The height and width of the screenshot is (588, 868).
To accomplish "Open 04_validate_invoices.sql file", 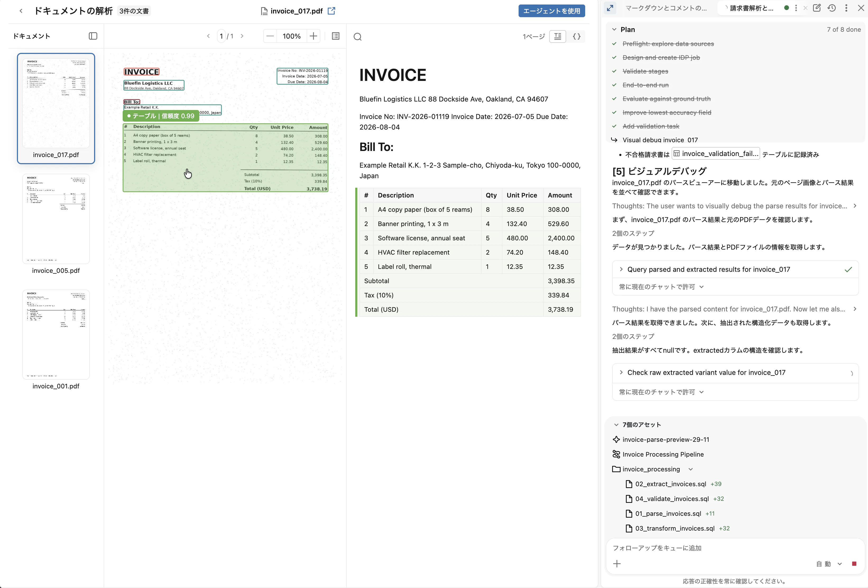I will point(672,499).
